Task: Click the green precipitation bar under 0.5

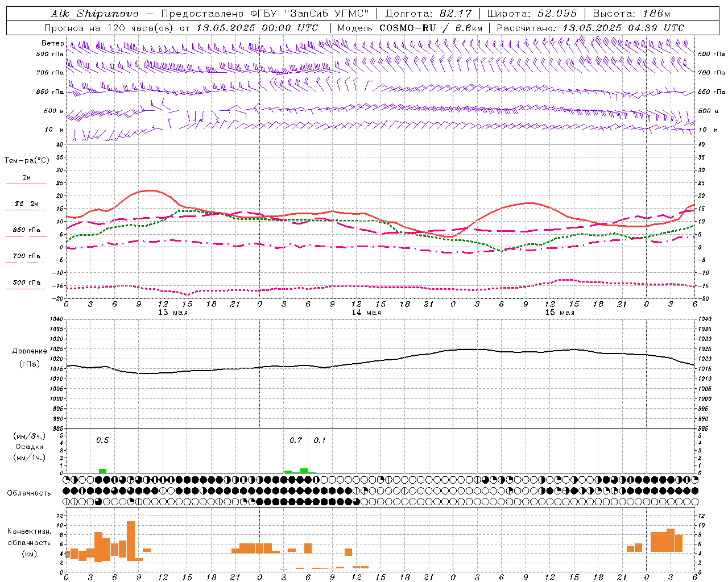Action: [102, 471]
